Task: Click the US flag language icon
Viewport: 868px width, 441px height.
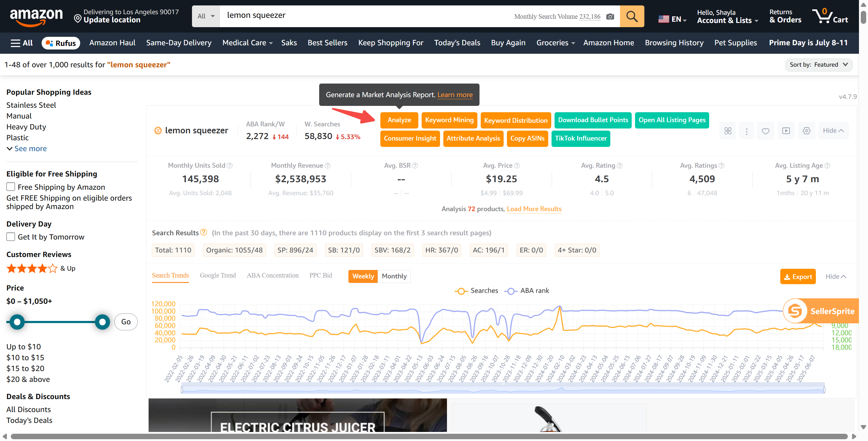Action: (663, 19)
